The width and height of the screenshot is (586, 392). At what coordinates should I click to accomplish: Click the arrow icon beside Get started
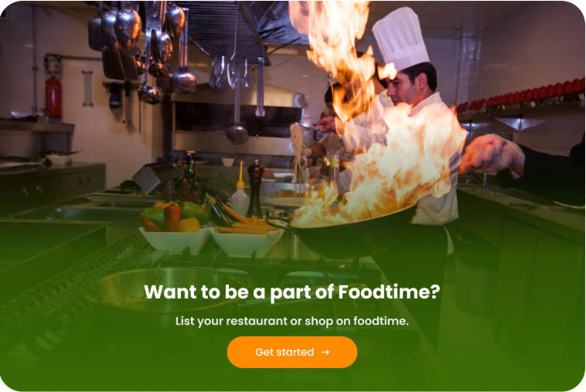325,352
